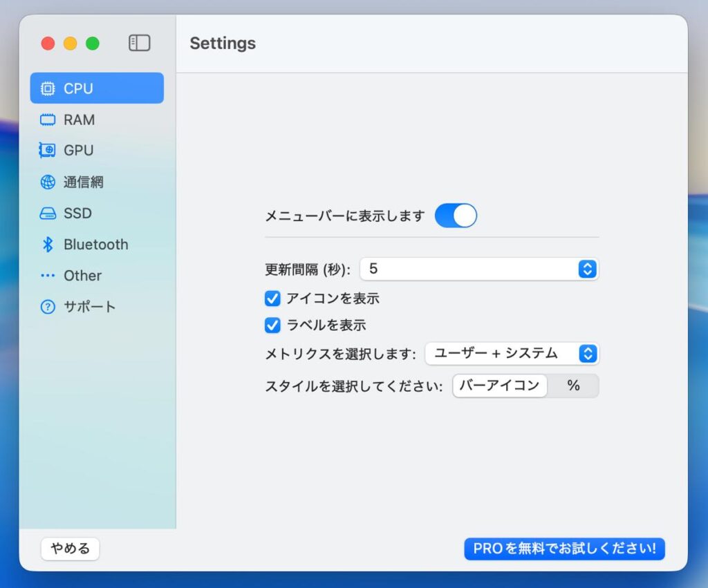Click the PROを無料でお試しください! button
708x588 pixels.
pos(564,549)
